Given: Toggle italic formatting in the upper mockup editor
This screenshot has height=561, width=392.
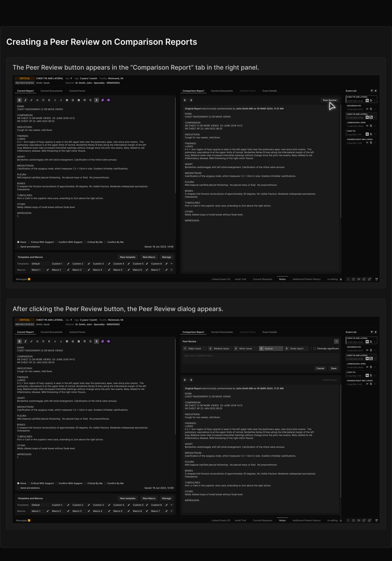Looking at the screenshot, I should (x=25, y=100).
